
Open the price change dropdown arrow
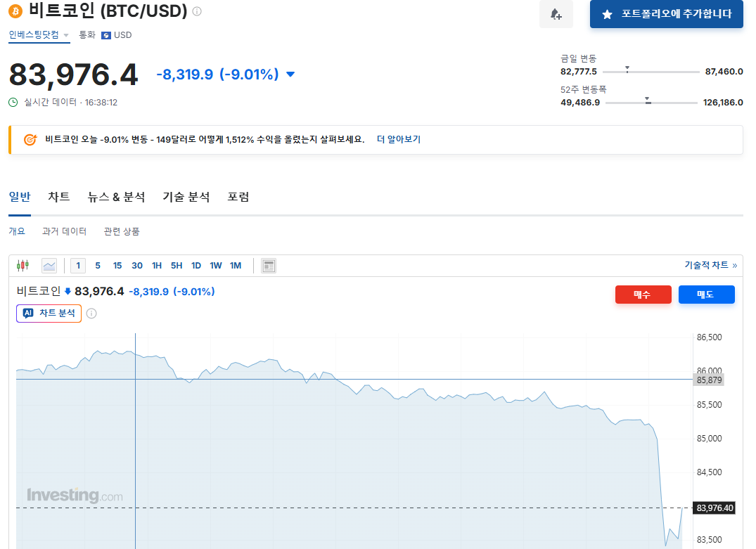click(290, 74)
